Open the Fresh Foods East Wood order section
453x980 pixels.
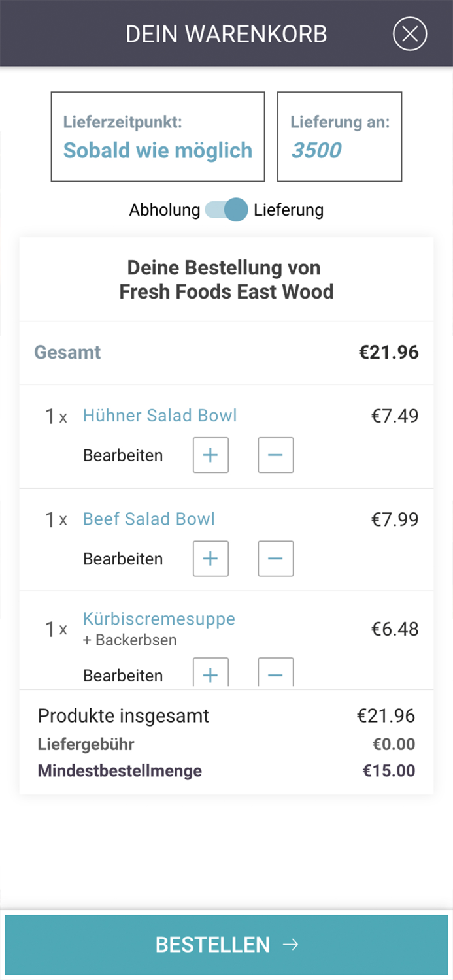click(x=226, y=279)
